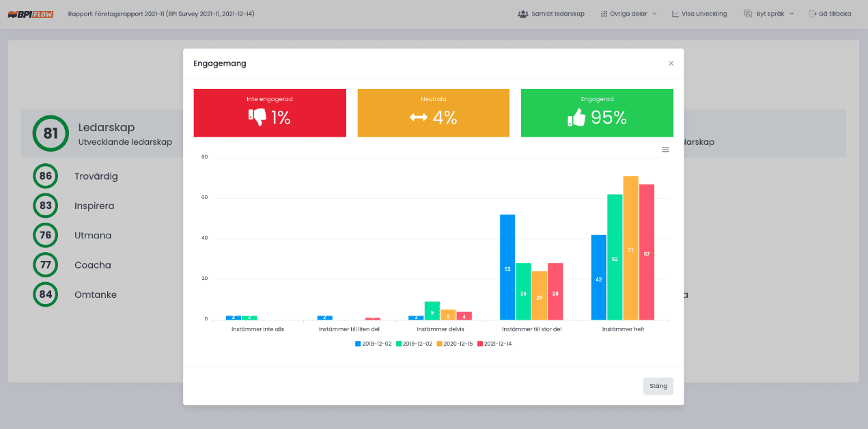Toggle the 2018-12-02 legend series
Image resolution: width=868 pixels, height=429 pixels.
[x=373, y=344]
